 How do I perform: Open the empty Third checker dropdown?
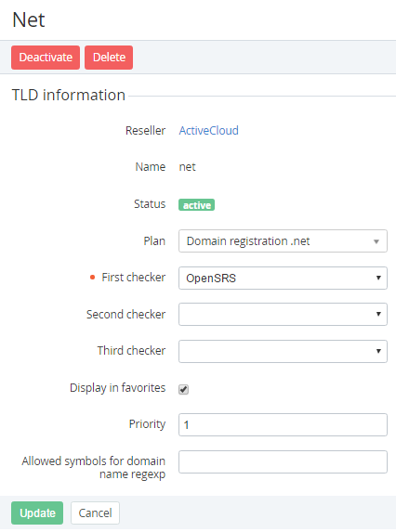(283, 351)
